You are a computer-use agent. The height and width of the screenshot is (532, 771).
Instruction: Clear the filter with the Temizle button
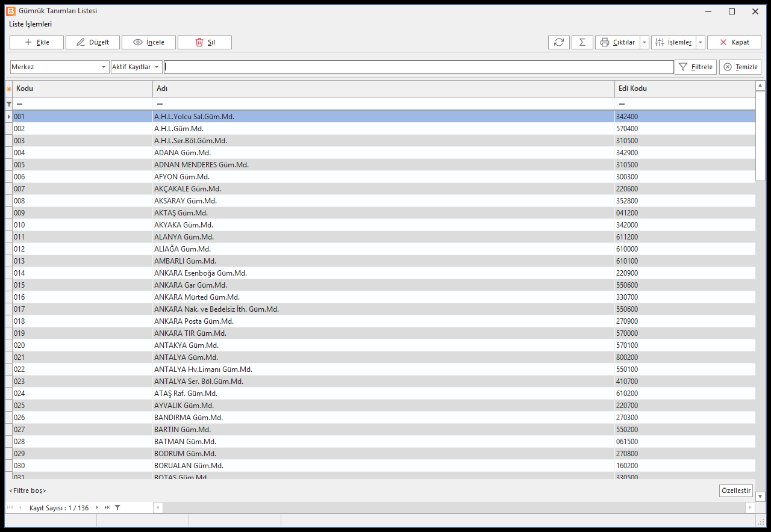pyautogui.click(x=740, y=67)
